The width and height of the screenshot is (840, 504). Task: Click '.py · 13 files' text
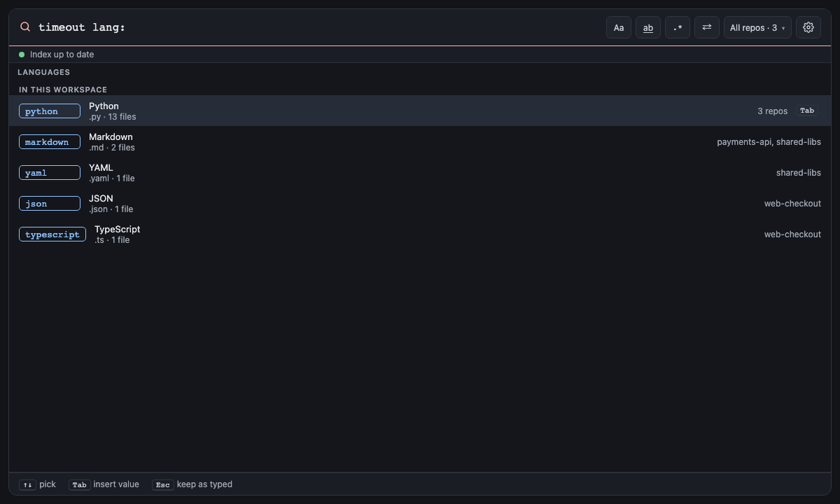click(113, 117)
